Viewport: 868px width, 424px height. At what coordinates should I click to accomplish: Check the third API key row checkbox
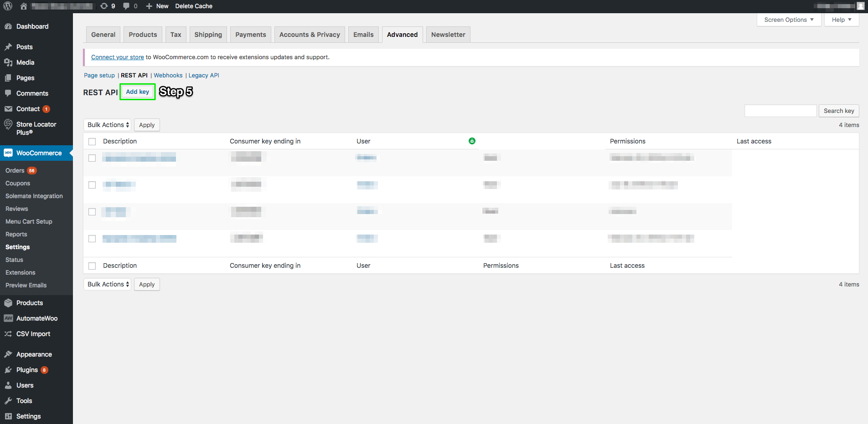point(92,212)
